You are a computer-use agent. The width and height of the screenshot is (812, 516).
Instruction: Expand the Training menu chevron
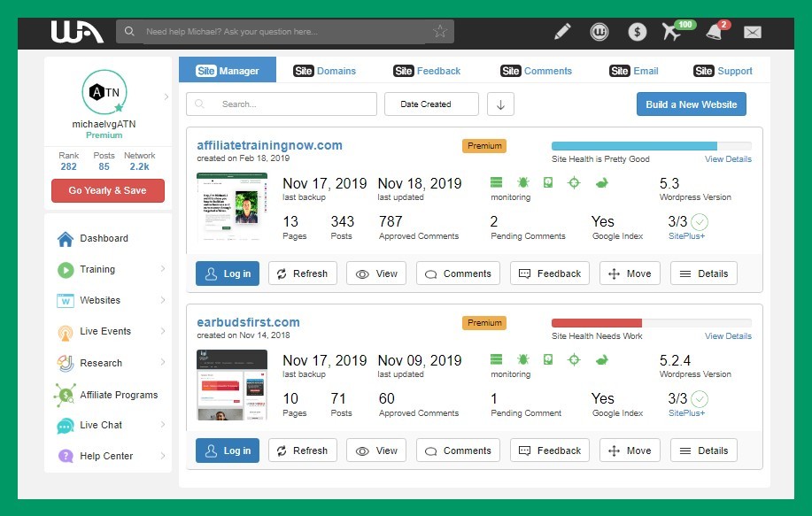click(163, 268)
